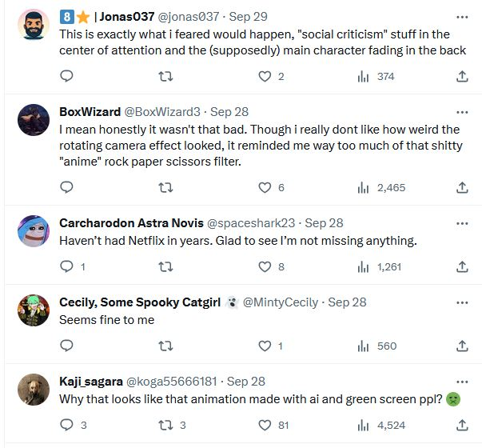Share Jonas037's tweet
Viewport: 482px width, 448px height.
pos(462,76)
